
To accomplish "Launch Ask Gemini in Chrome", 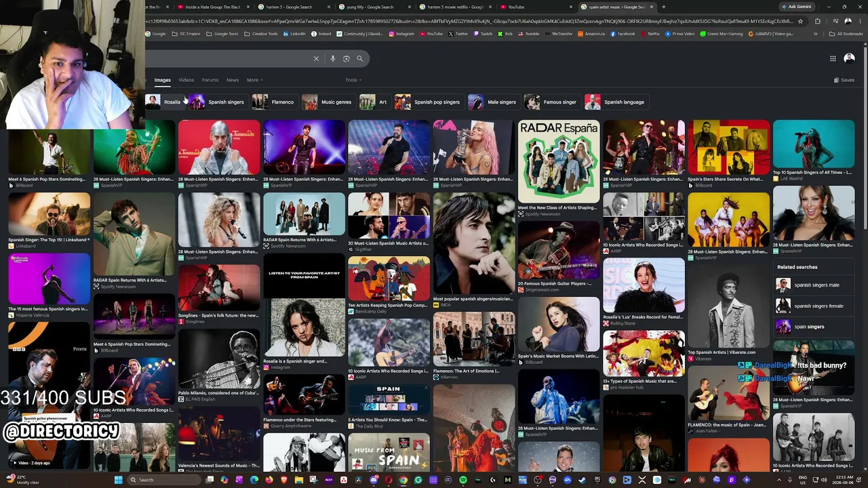I will [x=796, y=7].
